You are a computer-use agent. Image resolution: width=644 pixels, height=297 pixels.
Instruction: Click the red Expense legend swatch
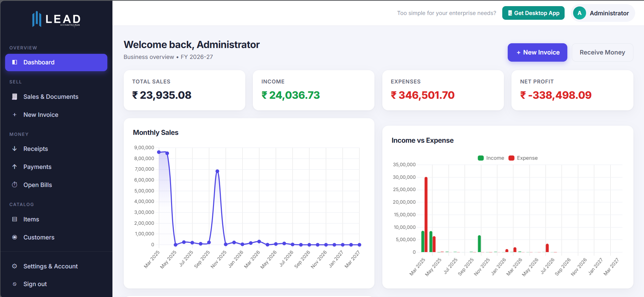click(511, 158)
